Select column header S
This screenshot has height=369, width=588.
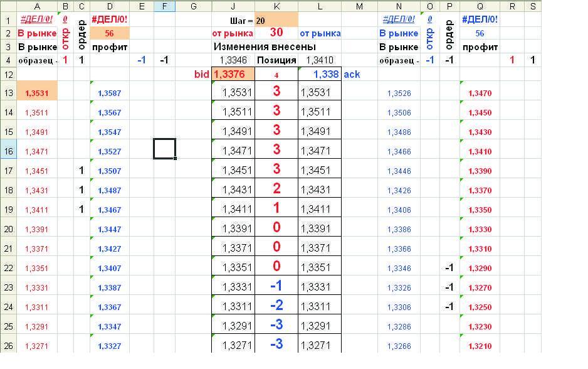pyautogui.click(x=532, y=6)
